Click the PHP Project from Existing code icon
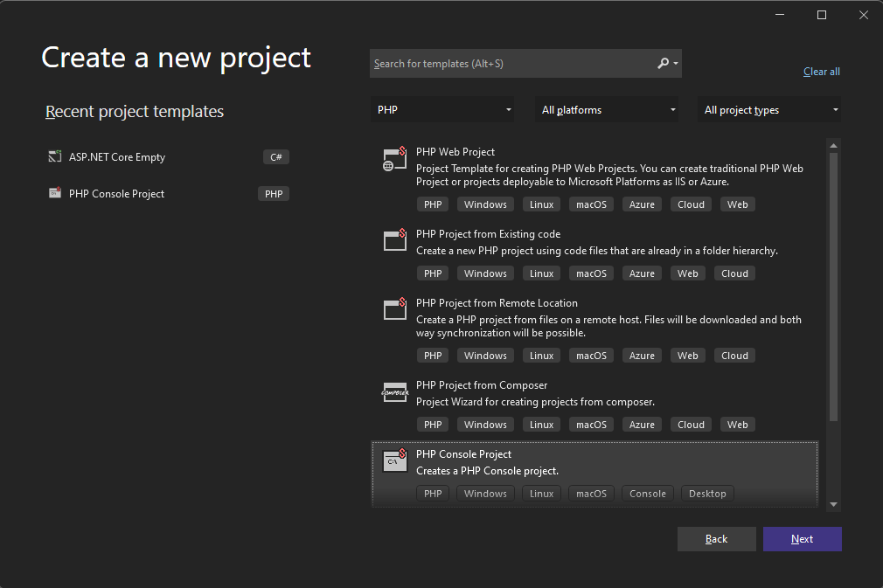The image size is (883, 588). (394, 240)
